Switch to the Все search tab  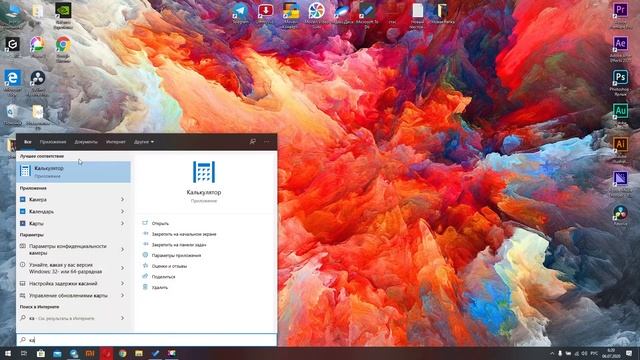pos(27,142)
